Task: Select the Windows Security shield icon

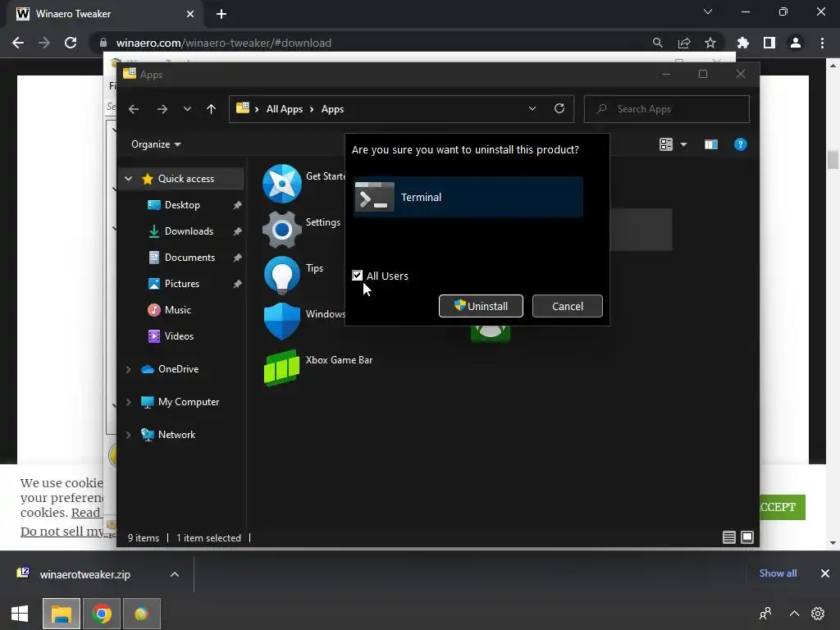Action: 282,322
